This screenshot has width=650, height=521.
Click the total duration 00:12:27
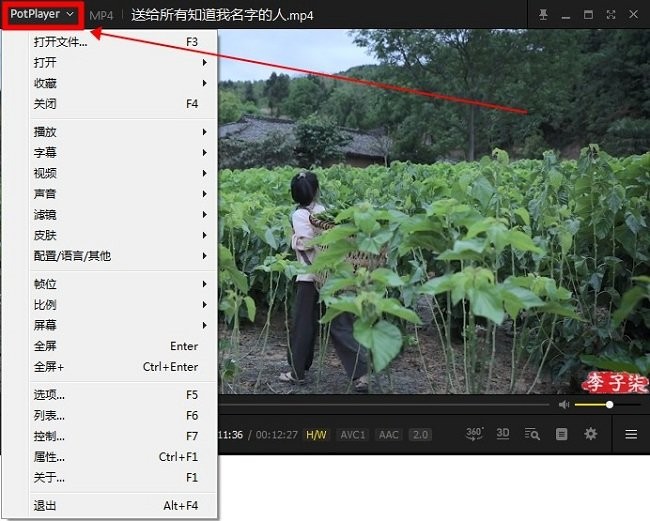coord(276,435)
